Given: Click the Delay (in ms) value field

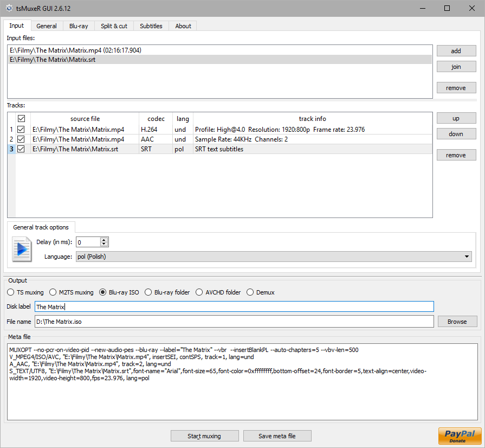Looking at the screenshot, I should (x=88, y=242).
